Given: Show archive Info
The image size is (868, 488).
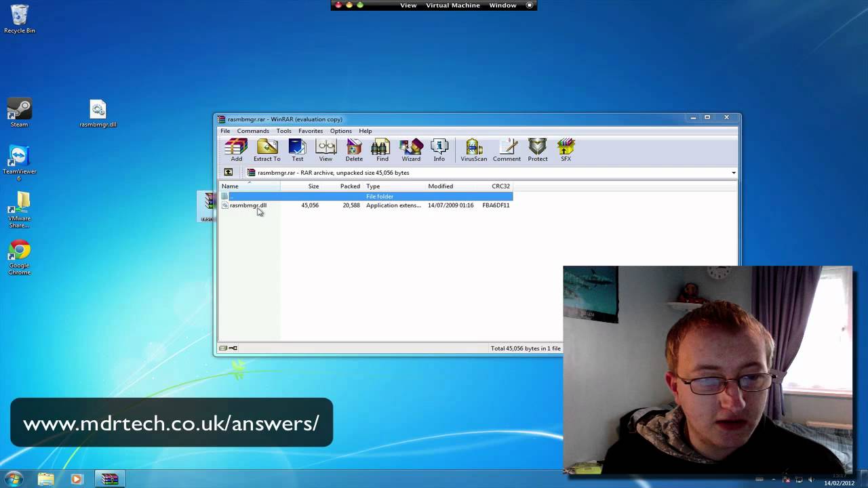Looking at the screenshot, I should (439, 150).
